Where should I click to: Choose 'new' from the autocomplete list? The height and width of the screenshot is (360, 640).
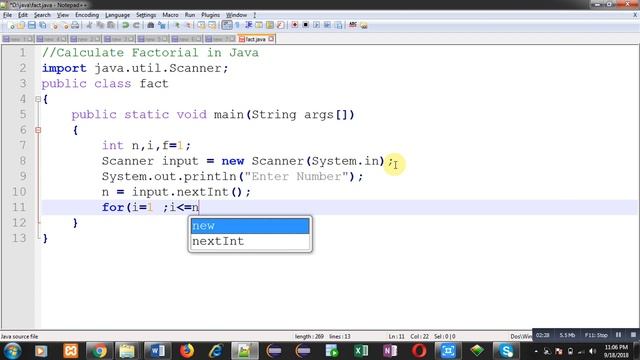250,226
